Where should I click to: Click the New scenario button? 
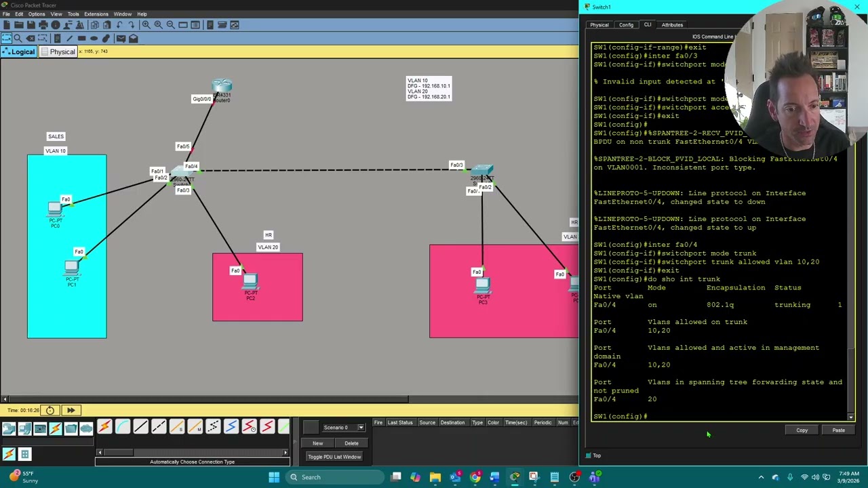coord(317,443)
